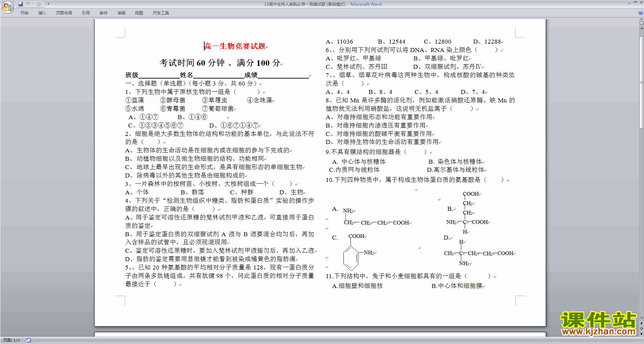This screenshot has height=344, width=644.
Task: Open the 审阅 ribbon tab
Action: pyautogui.click(x=121, y=13)
